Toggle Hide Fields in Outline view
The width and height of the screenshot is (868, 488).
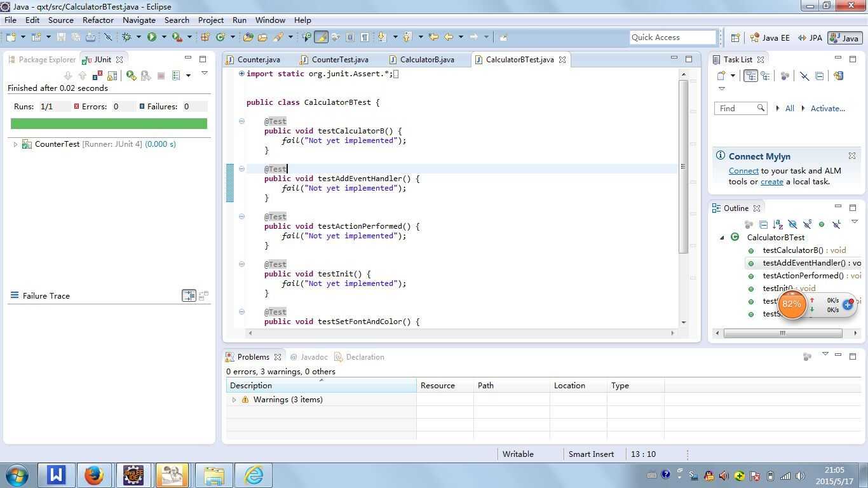(x=792, y=224)
